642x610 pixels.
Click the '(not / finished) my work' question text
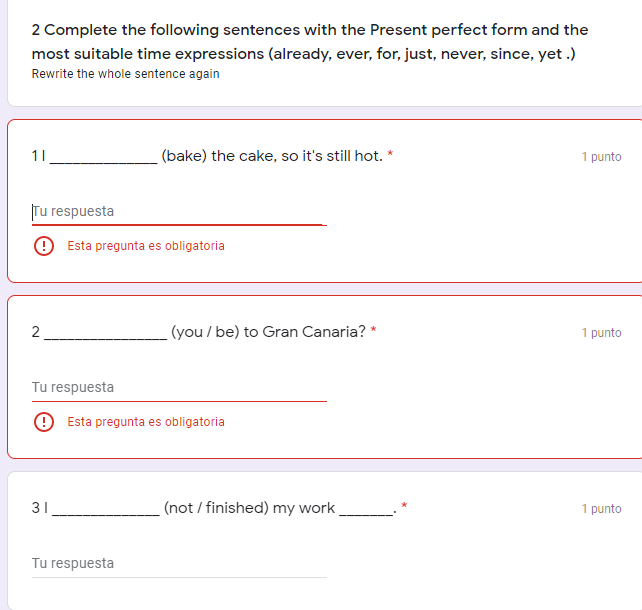pyautogui.click(x=248, y=508)
